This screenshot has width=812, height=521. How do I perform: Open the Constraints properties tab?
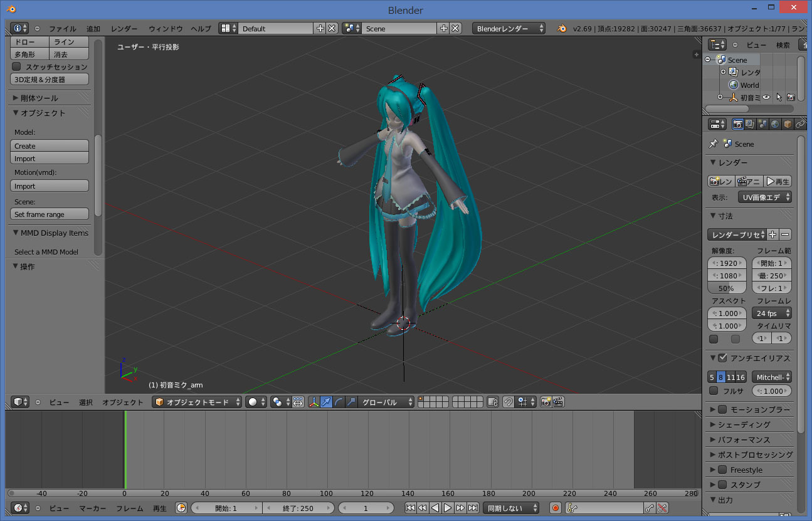(800, 124)
